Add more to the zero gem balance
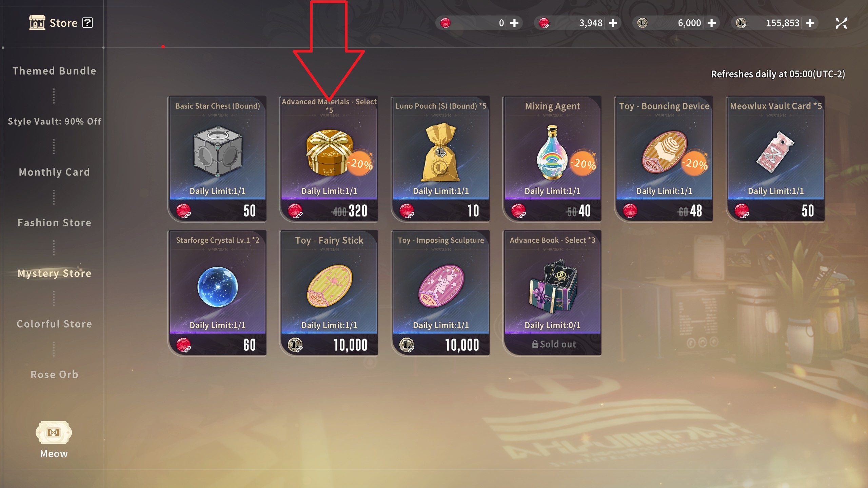868x488 pixels. (514, 23)
